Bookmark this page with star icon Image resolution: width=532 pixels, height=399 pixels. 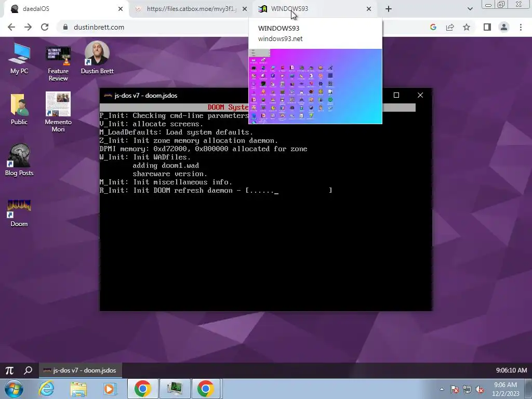467,27
